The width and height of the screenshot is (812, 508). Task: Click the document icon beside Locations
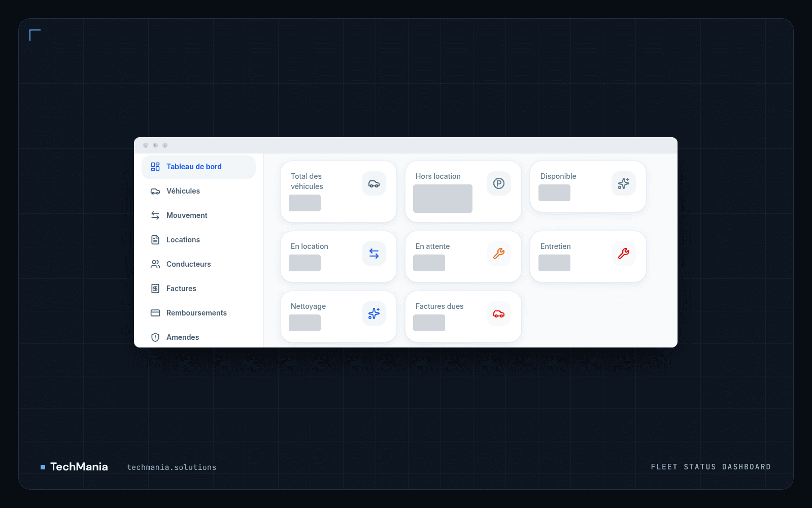(x=155, y=240)
